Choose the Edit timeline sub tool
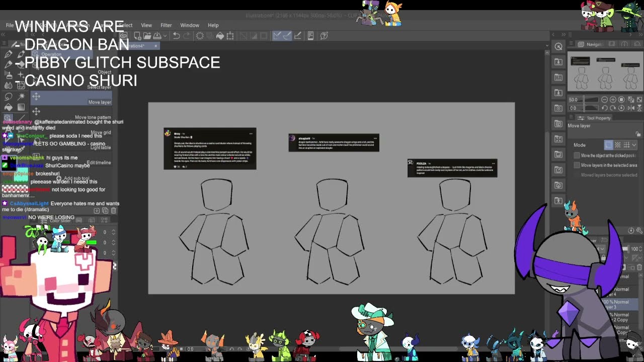 point(72,158)
